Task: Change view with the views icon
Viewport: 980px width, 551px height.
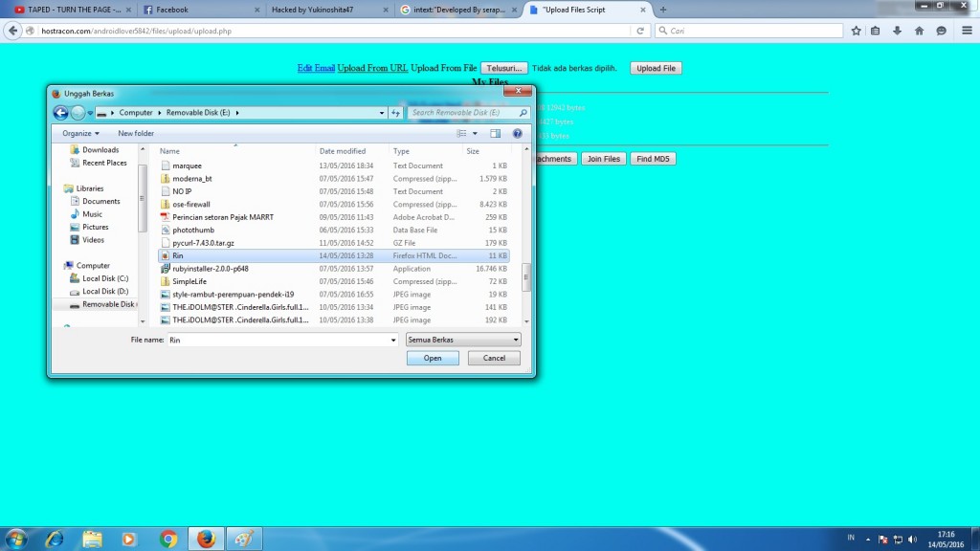Action: (x=461, y=133)
